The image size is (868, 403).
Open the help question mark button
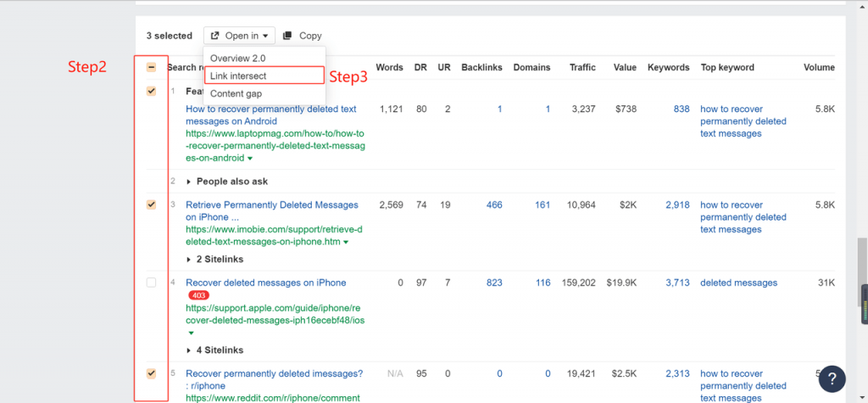832,379
